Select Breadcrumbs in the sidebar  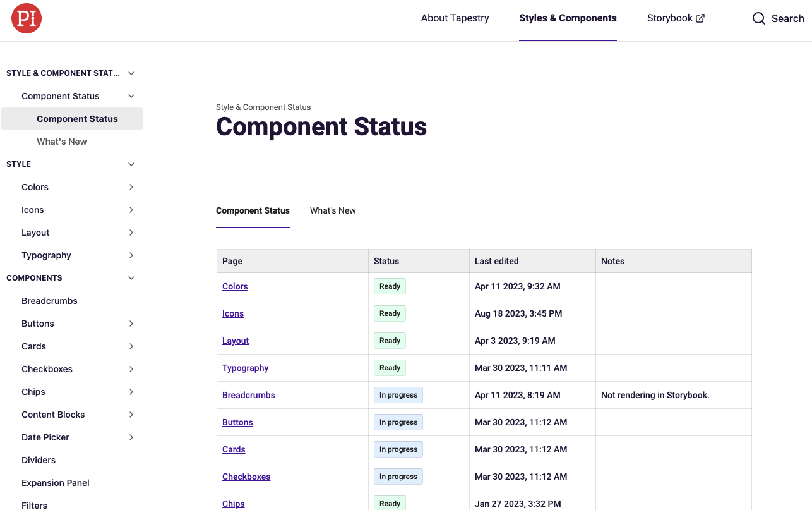pyautogui.click(x=49, y=301)
